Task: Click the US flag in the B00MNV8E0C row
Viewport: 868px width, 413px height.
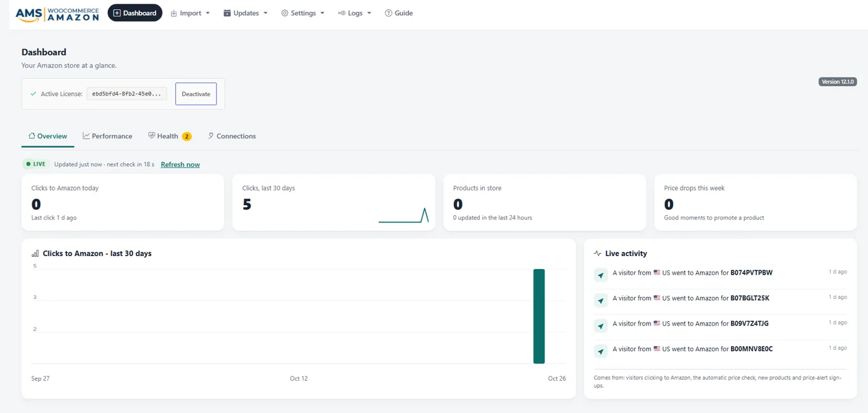Action: [x=657, y=349]
